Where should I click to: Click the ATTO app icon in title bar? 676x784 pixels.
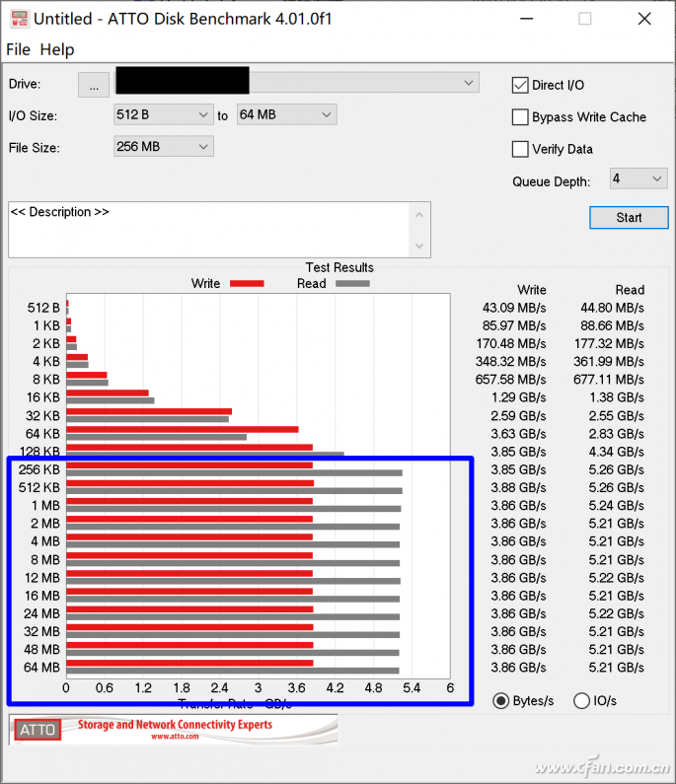click(20, 19)
